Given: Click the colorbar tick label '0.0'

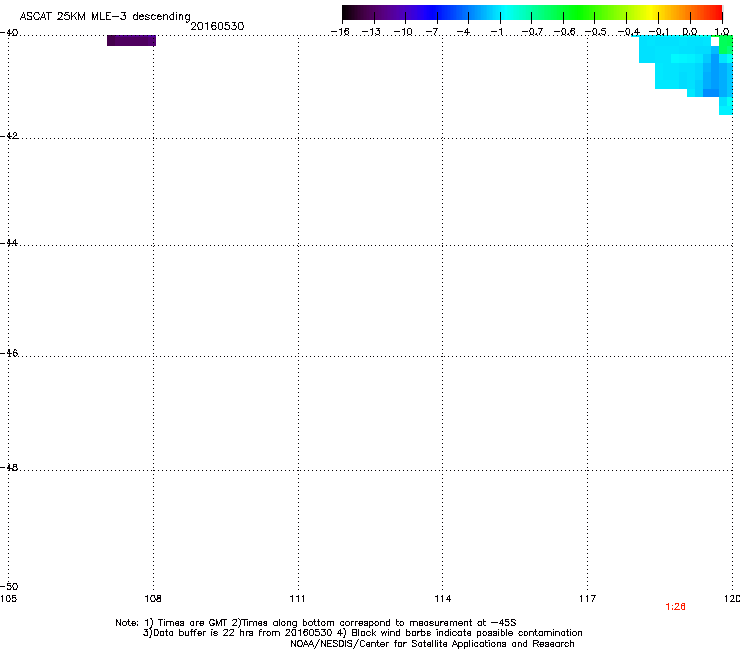Looking at the screenshot, I should coord(690,32).
